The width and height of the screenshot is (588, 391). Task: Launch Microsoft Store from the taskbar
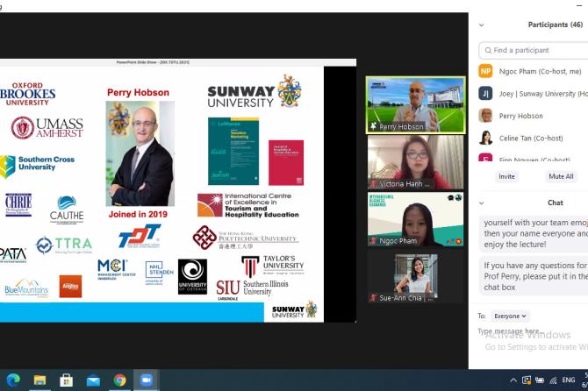coord(66,380)
